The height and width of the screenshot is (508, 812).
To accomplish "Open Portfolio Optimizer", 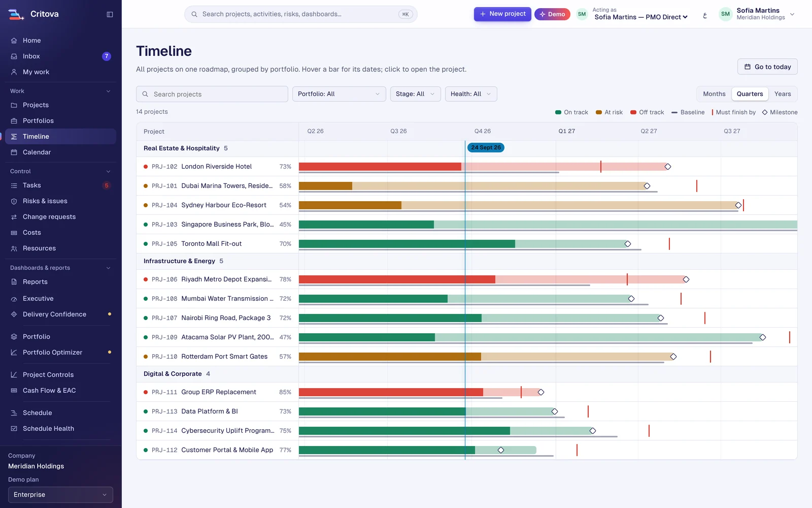I will tap(60, 353).
